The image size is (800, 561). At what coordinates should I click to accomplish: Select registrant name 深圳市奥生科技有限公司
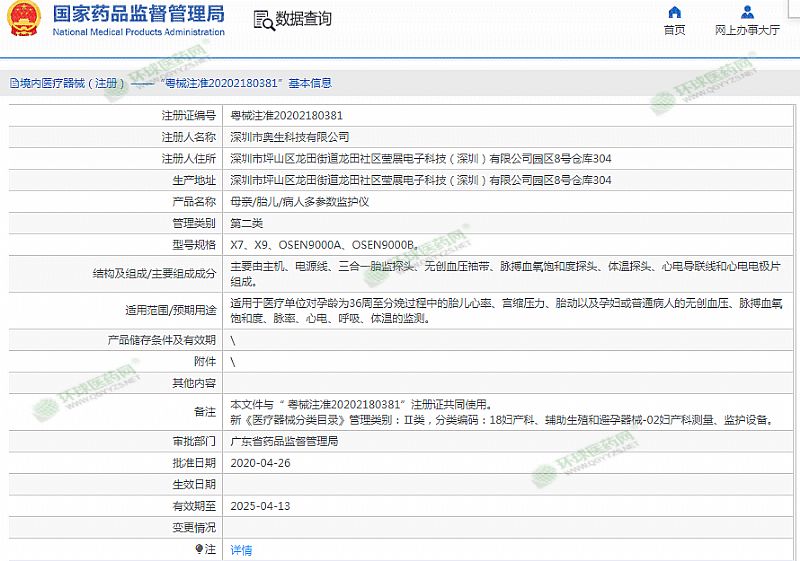click(x=290, y=137)
